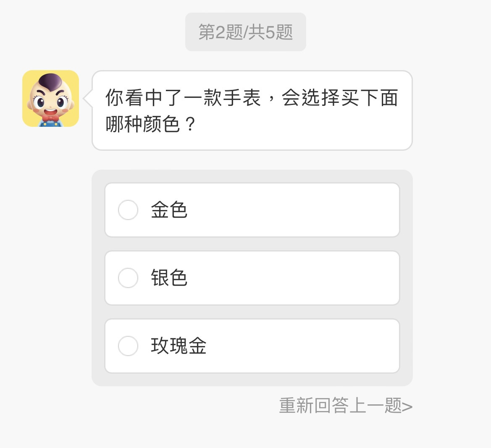491x448 pixels.
Task: Click the red bow tie on the avatar
Action: point(50,119)
